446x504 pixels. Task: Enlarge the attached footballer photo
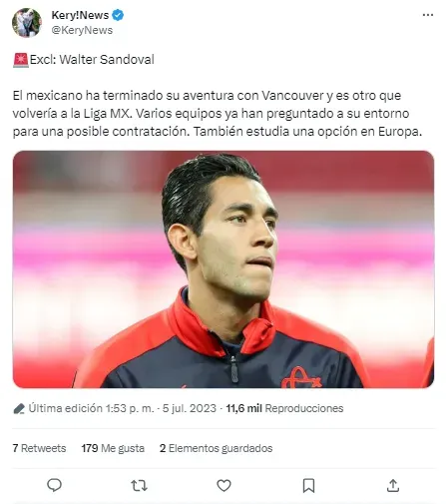pyautogui.click(x=223, y=269)
